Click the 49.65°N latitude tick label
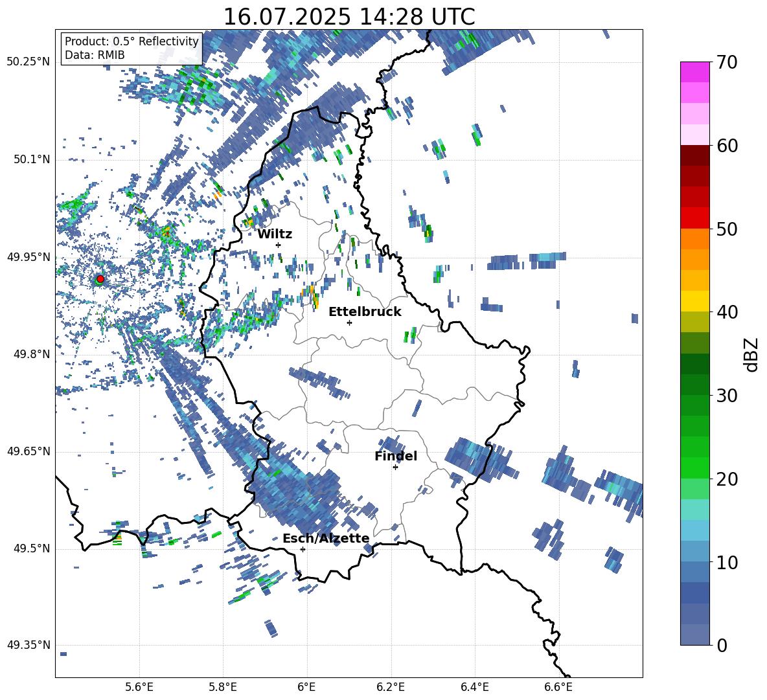 [x=29, y=451]
